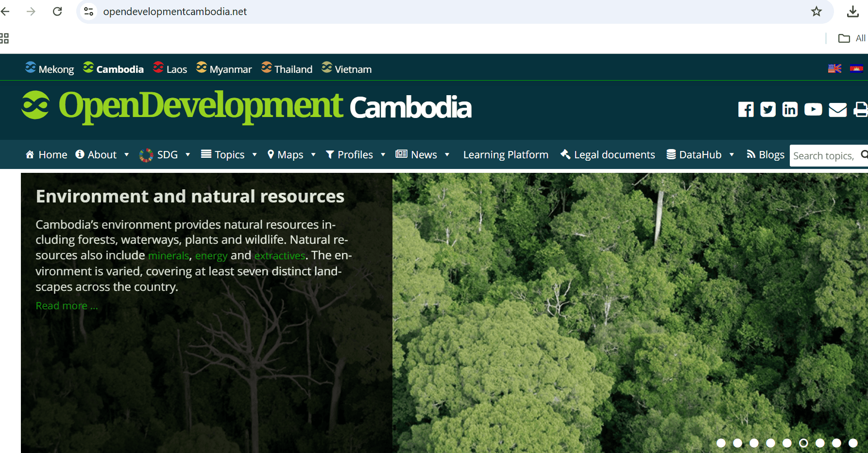Click the Search topics input field

(x=823, y=156)
